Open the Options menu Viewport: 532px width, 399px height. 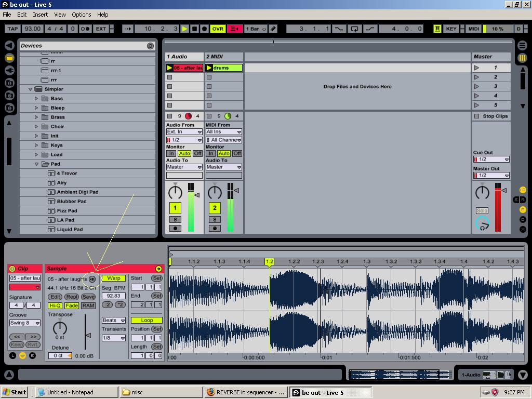82,15
